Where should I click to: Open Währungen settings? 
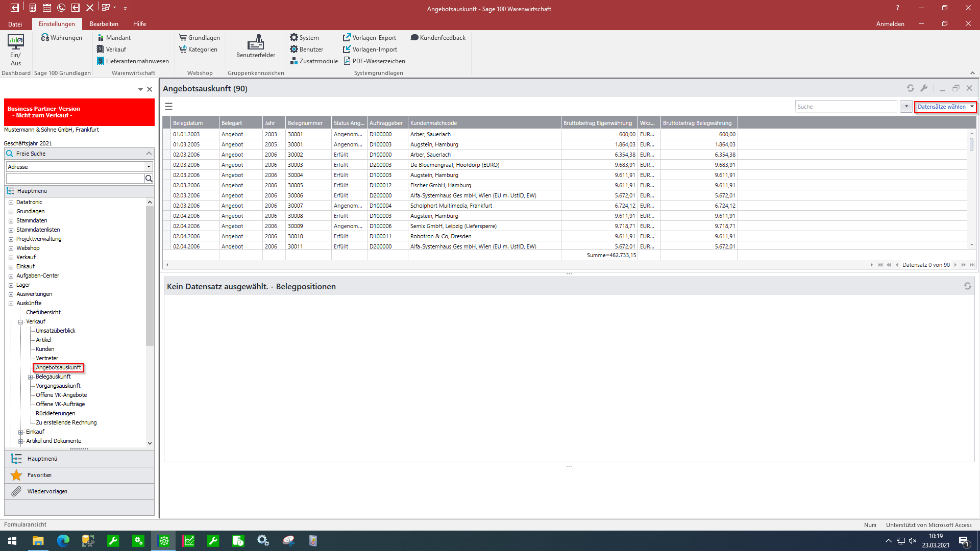(x=61, y=38)
